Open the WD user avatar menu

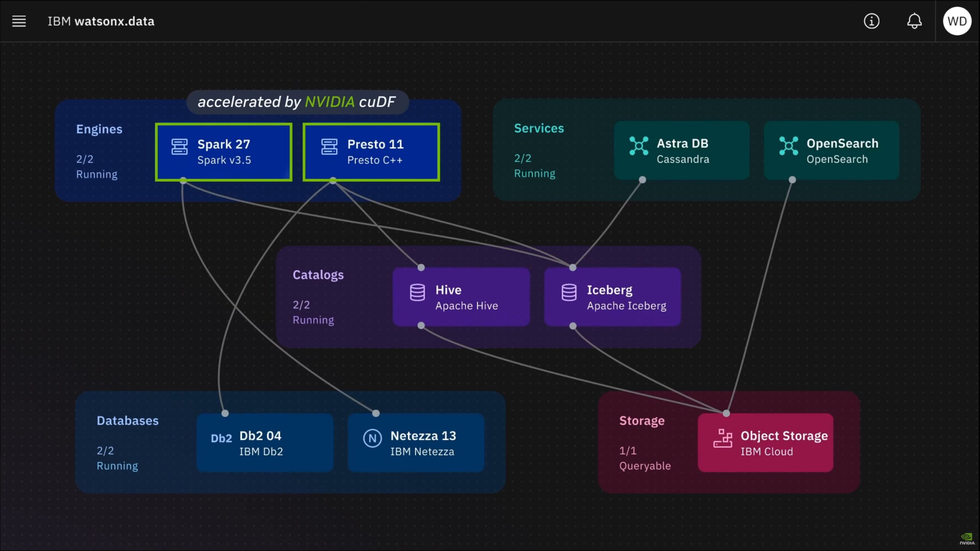957,21
